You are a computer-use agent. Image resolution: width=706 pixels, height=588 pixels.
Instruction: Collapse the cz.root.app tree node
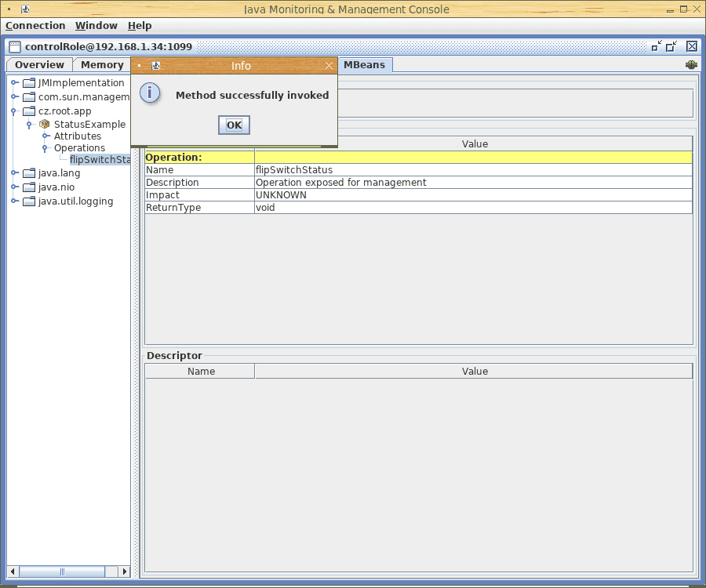[14, 111]
